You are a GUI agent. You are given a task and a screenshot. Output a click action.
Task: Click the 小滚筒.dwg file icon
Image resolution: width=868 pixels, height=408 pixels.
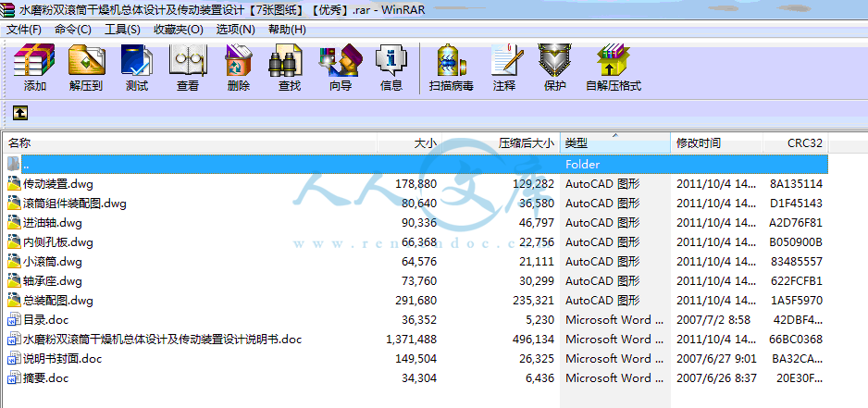[x=15, y=261]
